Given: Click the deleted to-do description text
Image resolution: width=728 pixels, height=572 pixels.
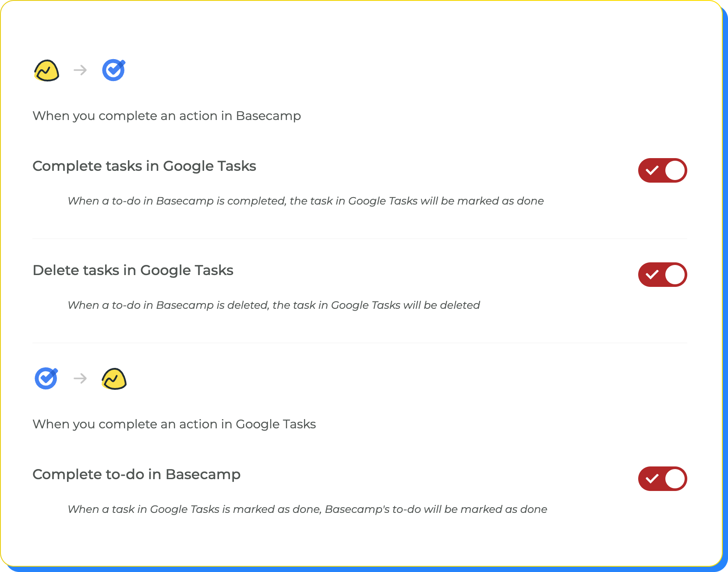Looking at the screenshot, I should tap(273, 305).
